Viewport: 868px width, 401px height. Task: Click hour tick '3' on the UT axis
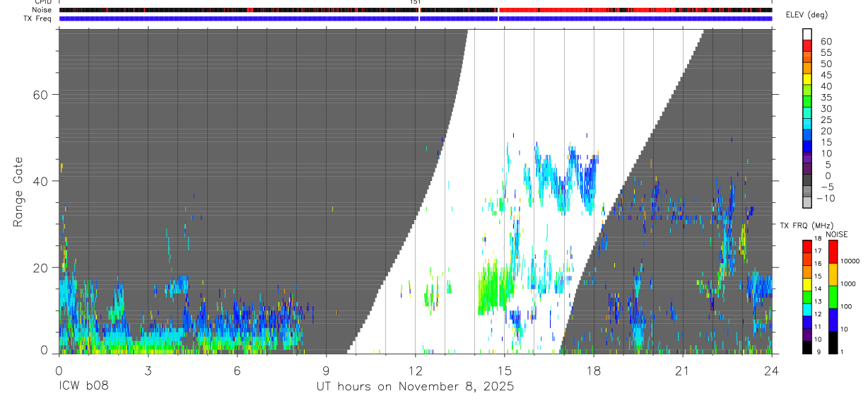click(x=148, y=370)
